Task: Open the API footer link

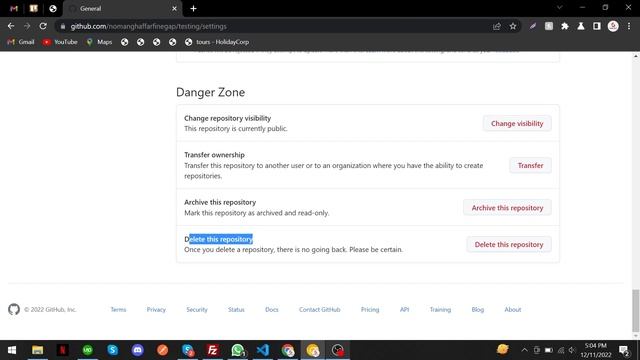Action: (x=404, y=309)
